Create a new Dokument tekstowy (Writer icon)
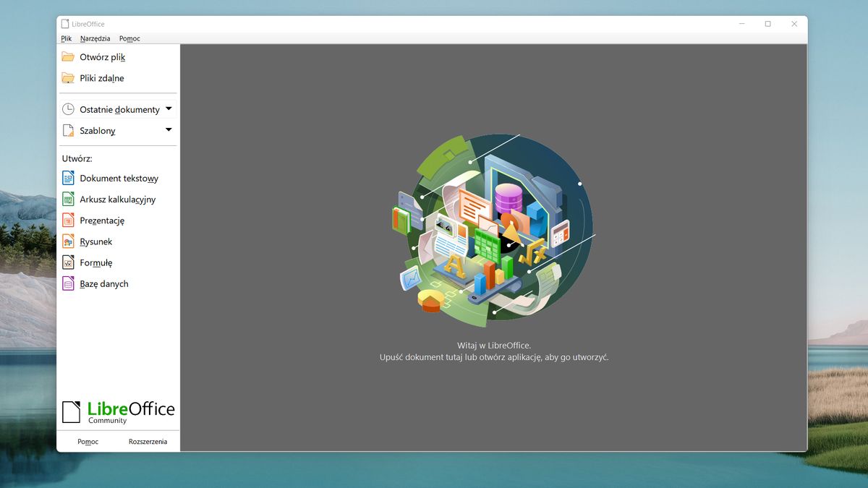 (69, 178)
